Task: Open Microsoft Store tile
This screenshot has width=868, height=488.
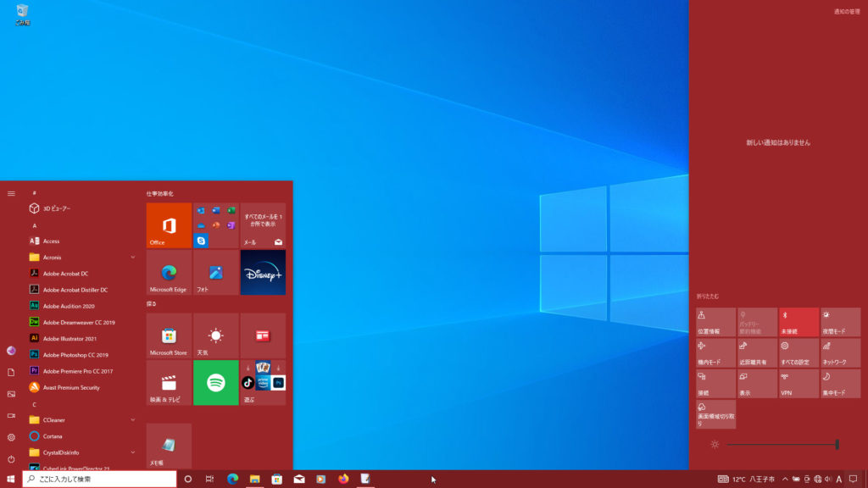Action: click(169, 335)
